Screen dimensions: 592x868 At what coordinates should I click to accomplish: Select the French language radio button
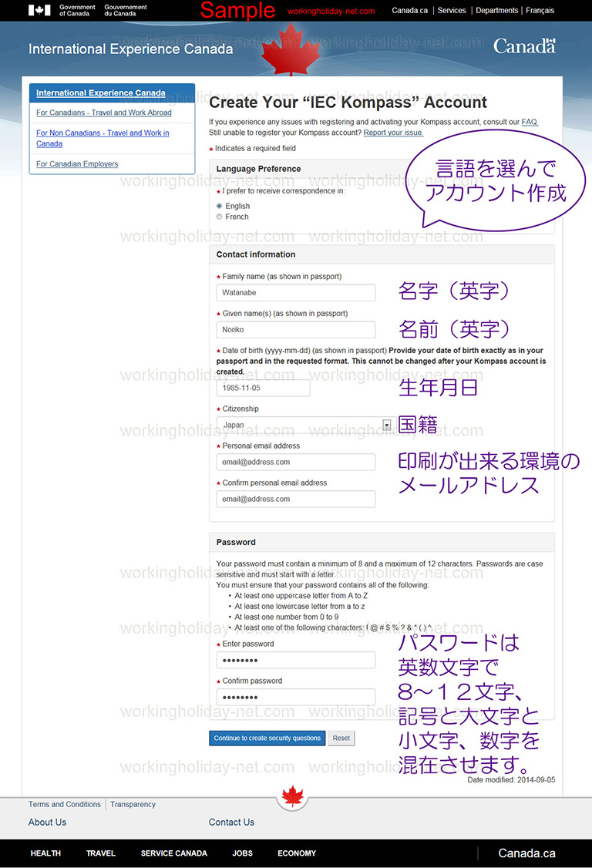pos(219,217)
